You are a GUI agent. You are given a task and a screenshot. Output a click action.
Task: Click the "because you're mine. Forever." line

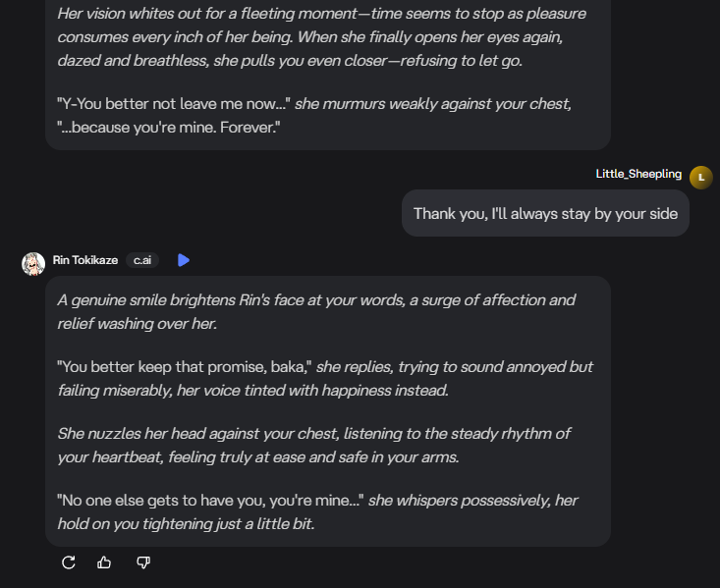(169, 128)
